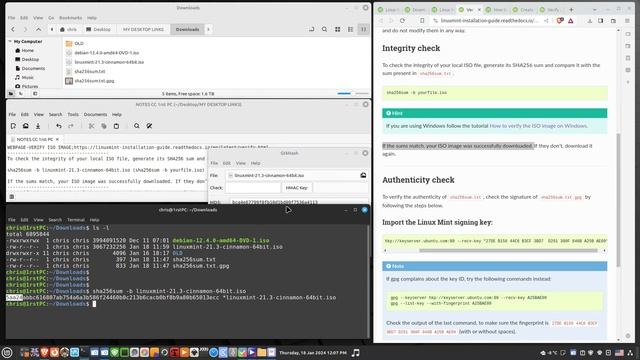The image size is (640, 360).
Task: Open Find in text editor toolbar
Action: pyautogui.click(x=137, y=126)
